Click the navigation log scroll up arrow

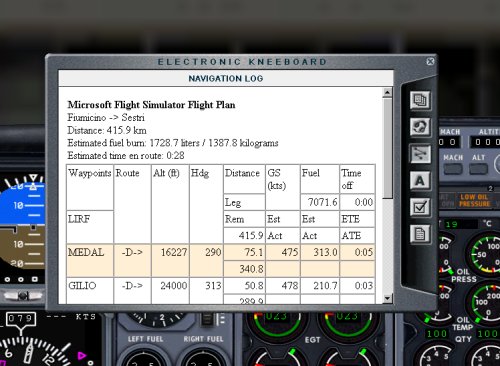(x=387, y=92)
